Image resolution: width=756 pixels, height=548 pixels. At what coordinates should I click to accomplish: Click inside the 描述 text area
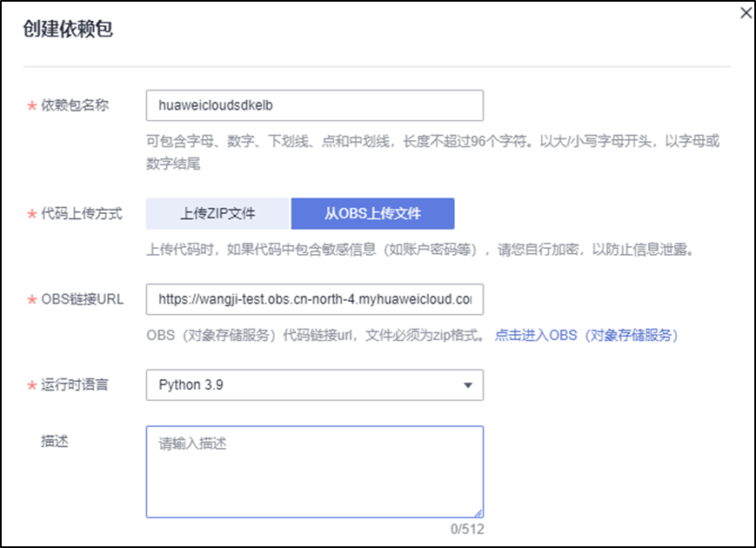[314, 471]
